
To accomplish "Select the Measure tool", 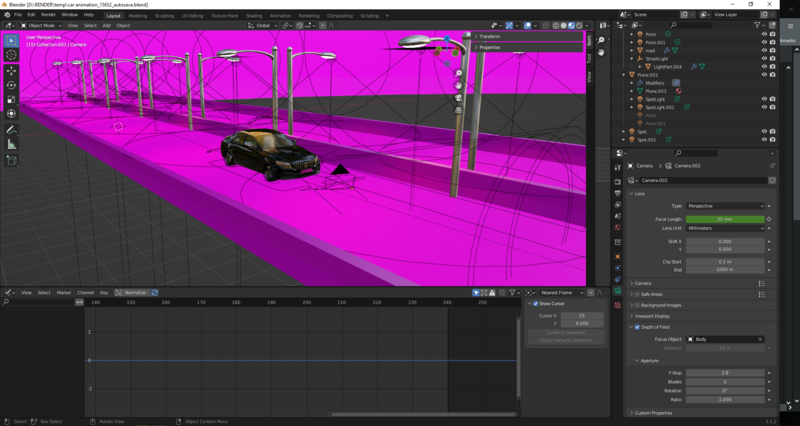I will click(x=11, y=144).
